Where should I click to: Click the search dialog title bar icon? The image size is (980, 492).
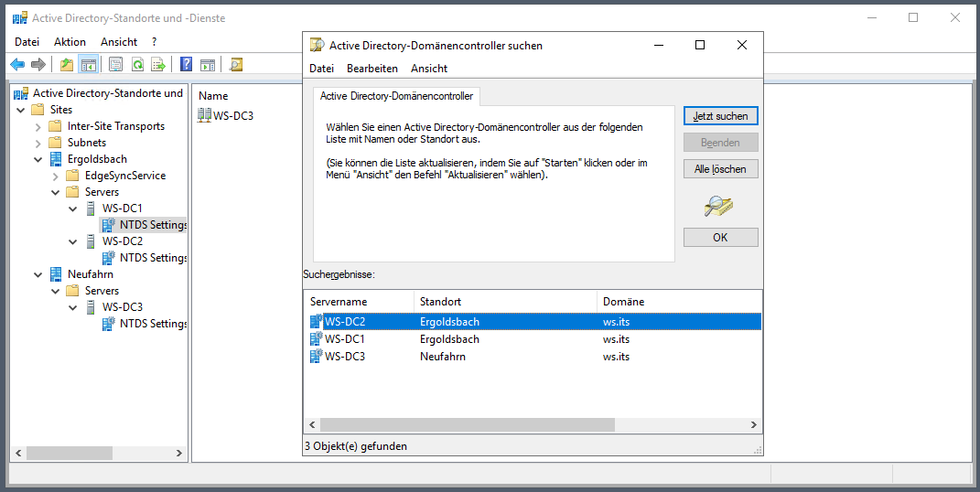(318, 45)
